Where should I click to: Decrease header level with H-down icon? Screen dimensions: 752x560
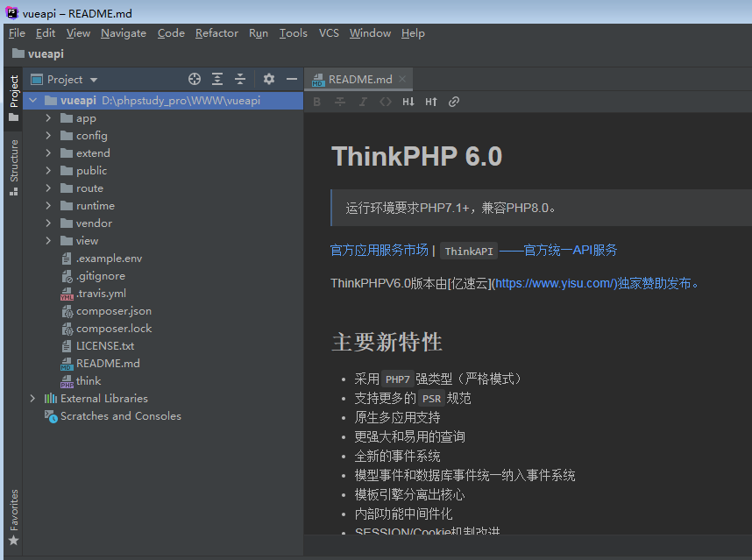point(408,101)
